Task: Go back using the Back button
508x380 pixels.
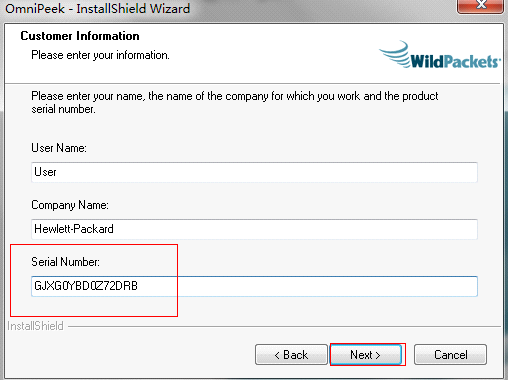Action: tap(291, 355)
